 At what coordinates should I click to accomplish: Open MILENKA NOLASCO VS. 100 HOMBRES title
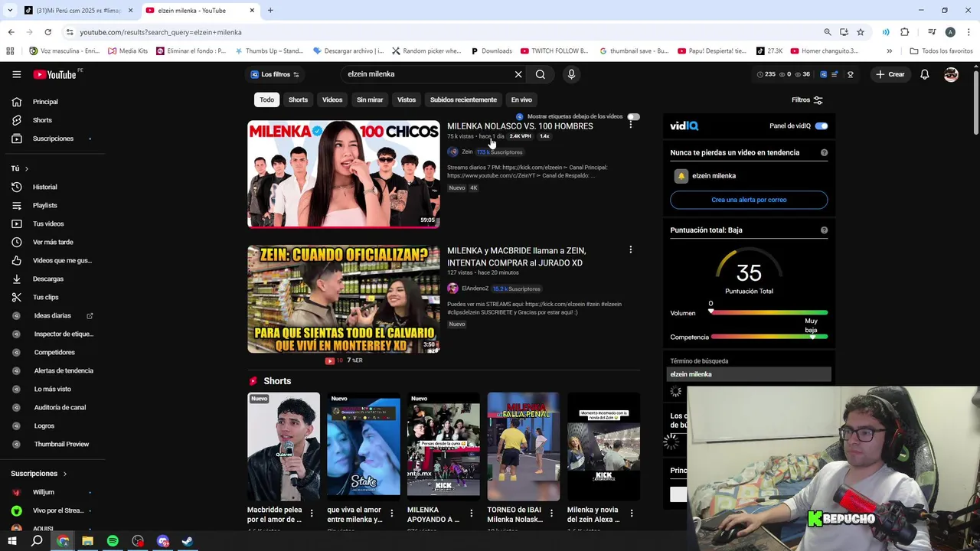click(520, 126)
